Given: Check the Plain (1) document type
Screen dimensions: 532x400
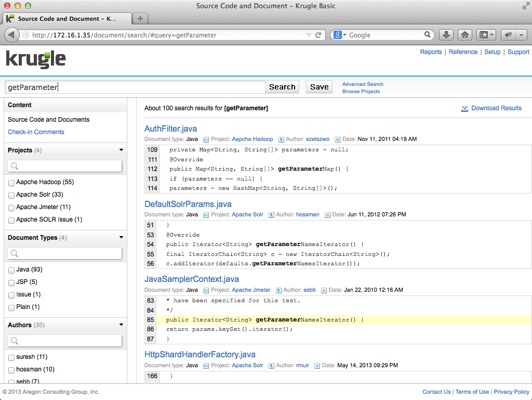Looking at the screenshot, I should pos(11,307).
